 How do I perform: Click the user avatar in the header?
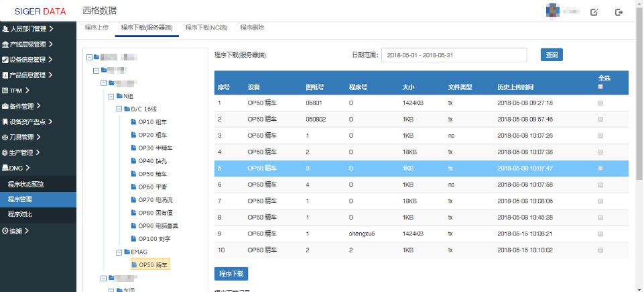553,11
